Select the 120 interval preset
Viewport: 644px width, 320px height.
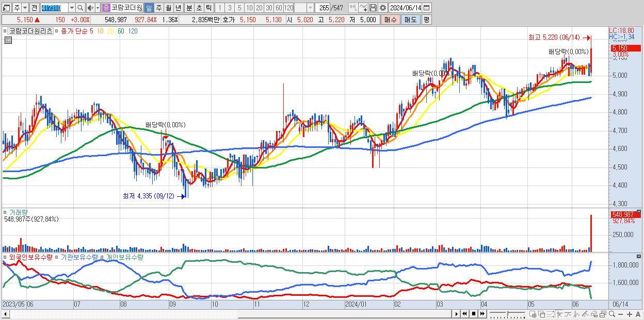click(289, 8)
